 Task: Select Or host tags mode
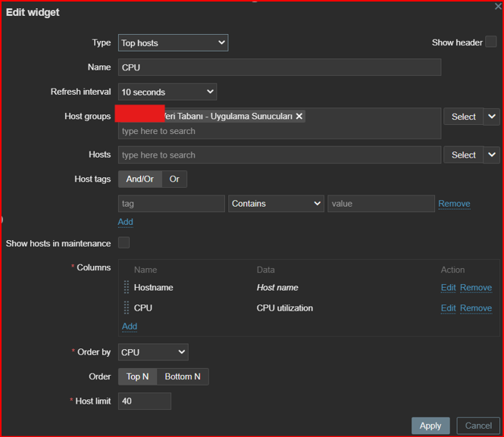click(x=174, y=179)
